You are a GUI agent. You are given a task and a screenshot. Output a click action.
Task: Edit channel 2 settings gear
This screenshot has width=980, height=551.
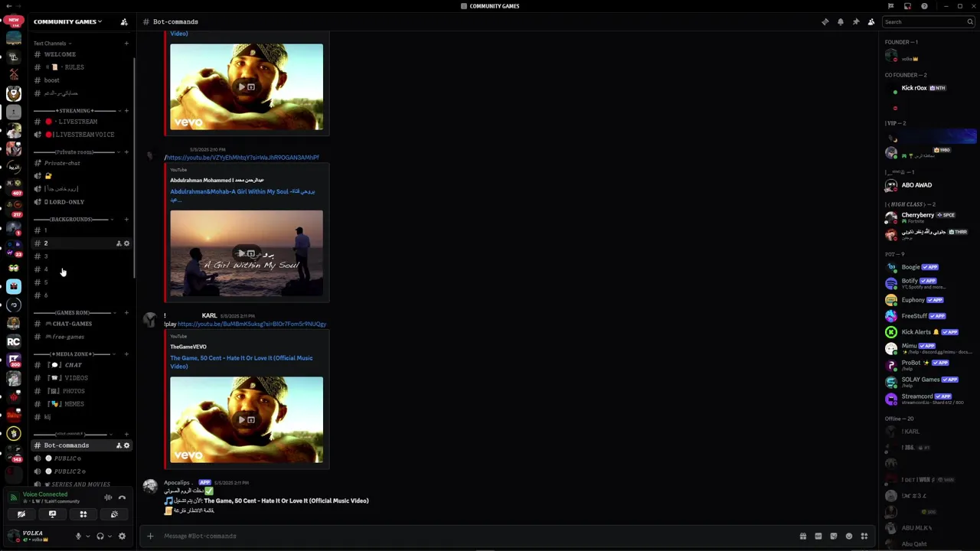(x=127, y=243)
